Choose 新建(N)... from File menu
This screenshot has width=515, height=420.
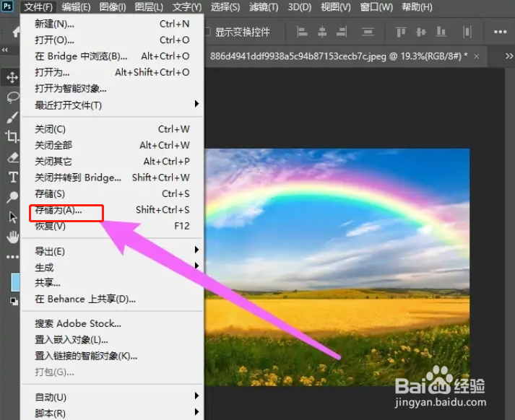pyautogui.click(x=113, y=24)
